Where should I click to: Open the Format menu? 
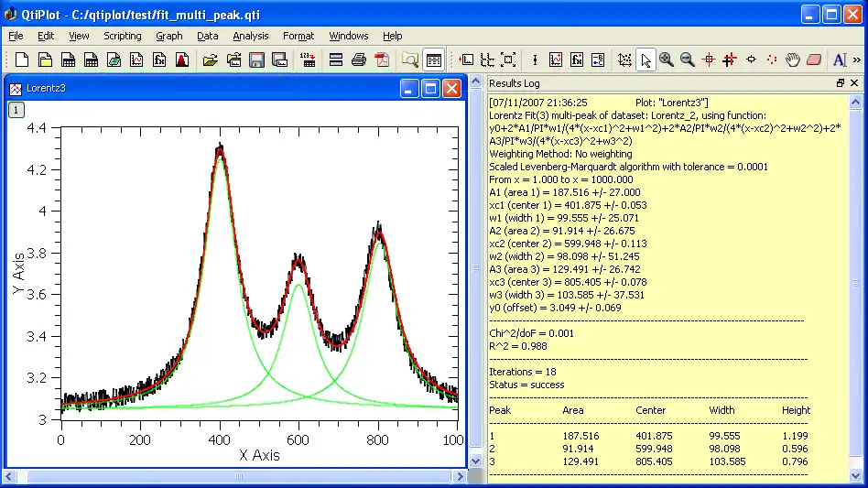click(x=298, y=36)
